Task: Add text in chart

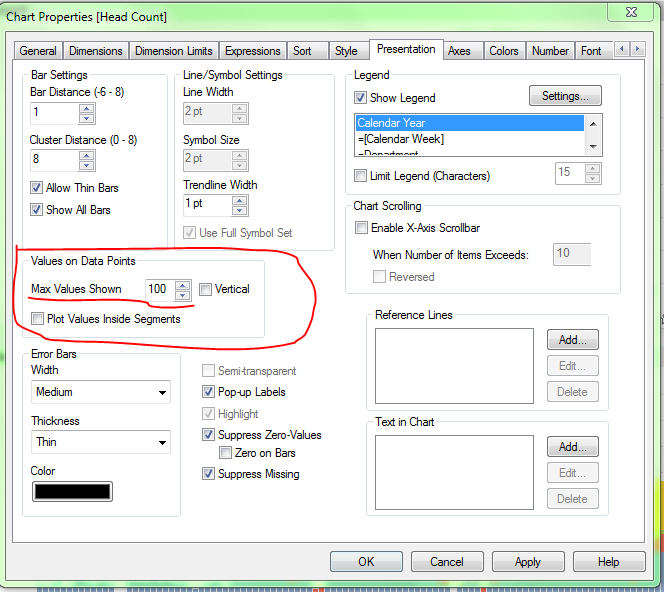Action: pos(573,447)
